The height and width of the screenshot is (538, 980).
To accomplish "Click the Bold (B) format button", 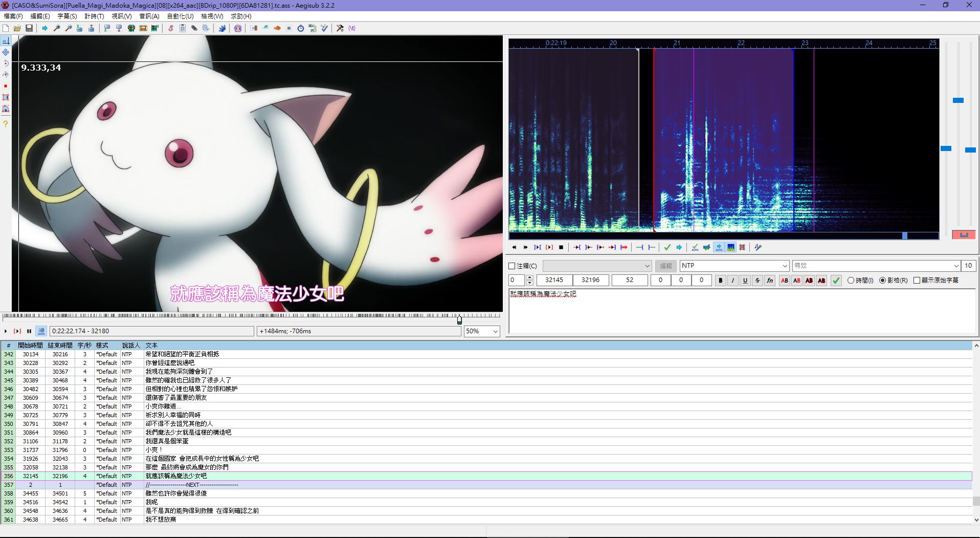I will (721, 281).
